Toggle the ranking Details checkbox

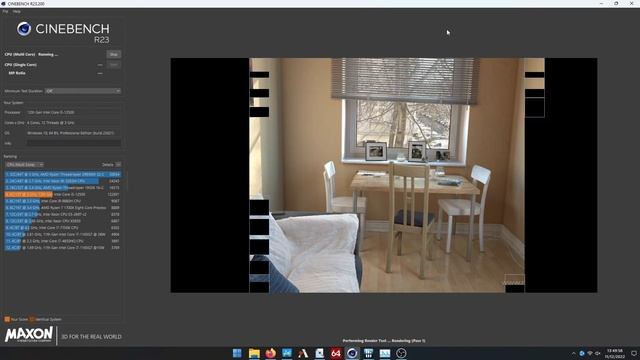point(118,164)
